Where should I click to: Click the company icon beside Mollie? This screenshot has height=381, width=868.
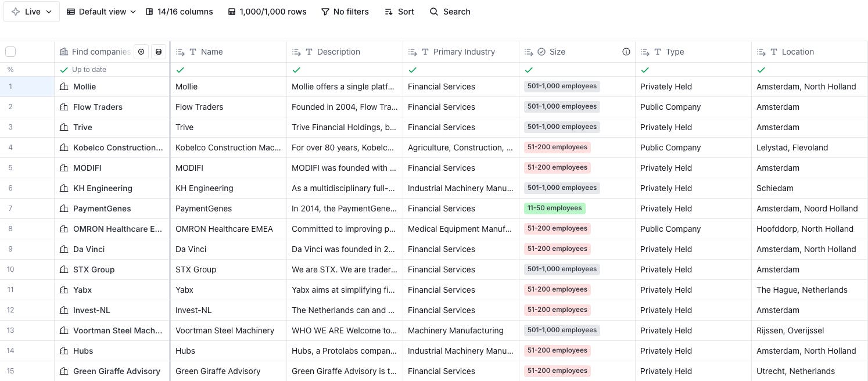click(x=64, y=87)
